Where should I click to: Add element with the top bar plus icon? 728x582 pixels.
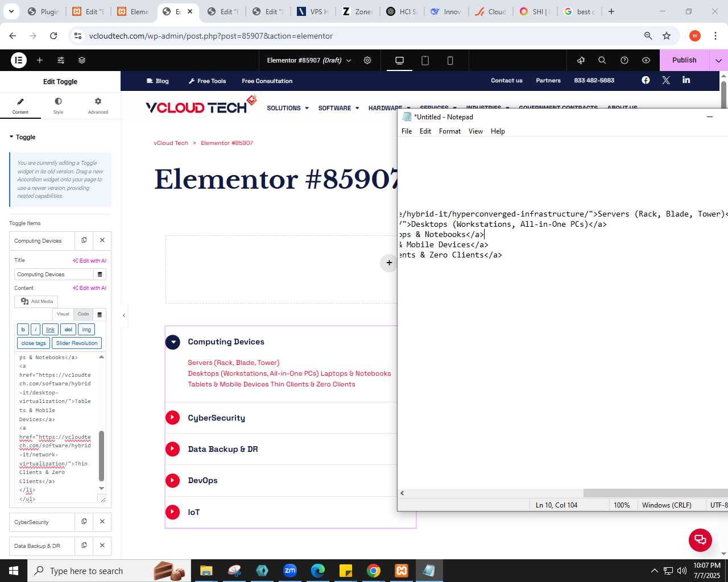pos(40,60)
